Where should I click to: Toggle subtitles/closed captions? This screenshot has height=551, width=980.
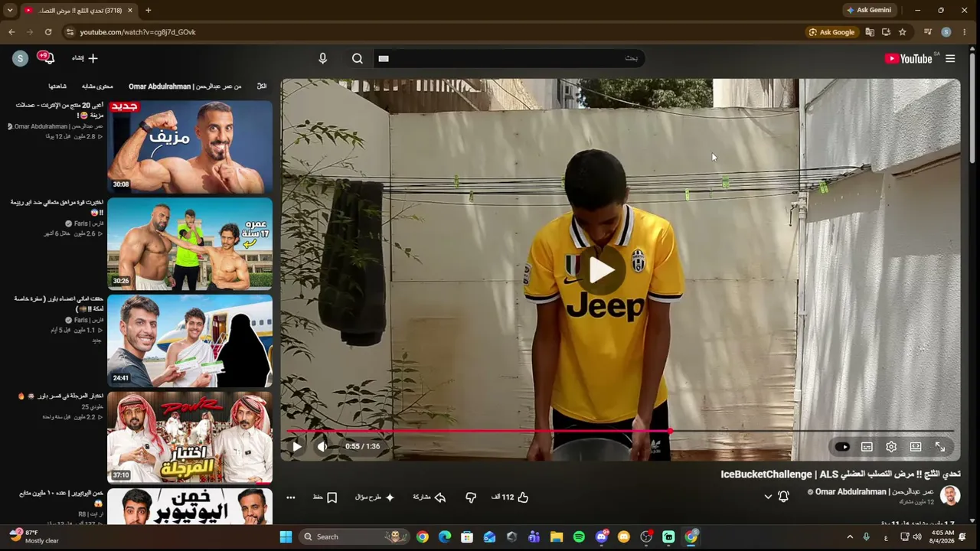pyautogui.click(x=867, y=447)
